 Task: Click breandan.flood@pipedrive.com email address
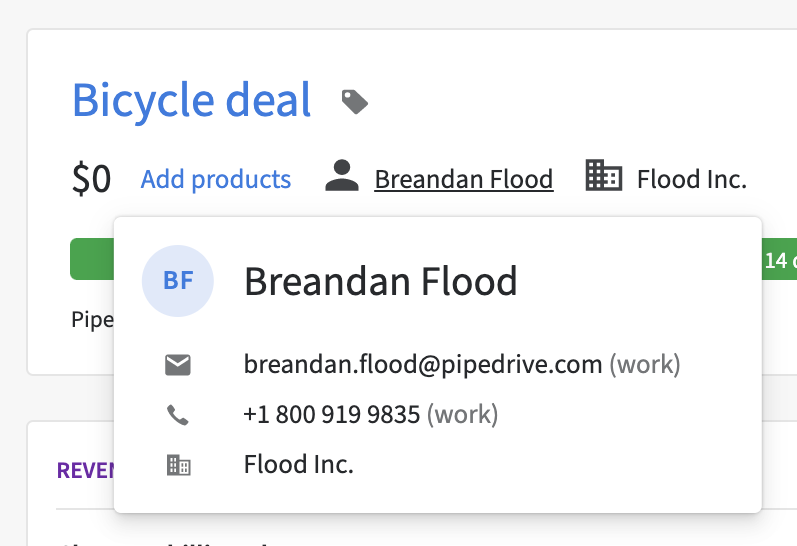423,365
